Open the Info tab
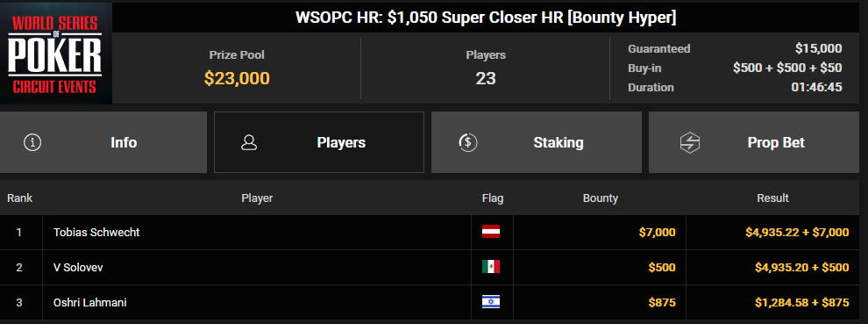 tap(103, 142)
